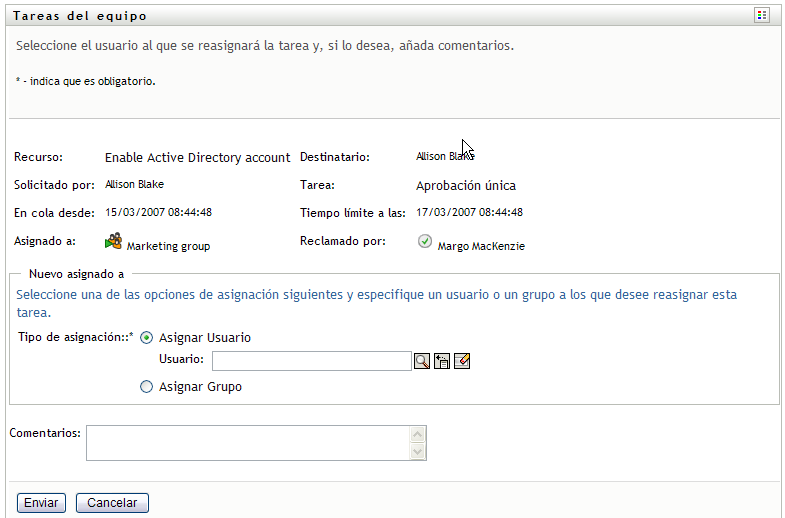785x518 pixels.
Task: Click the Comentarios scrollbar down arrow
Action: [x=418, y=452]
